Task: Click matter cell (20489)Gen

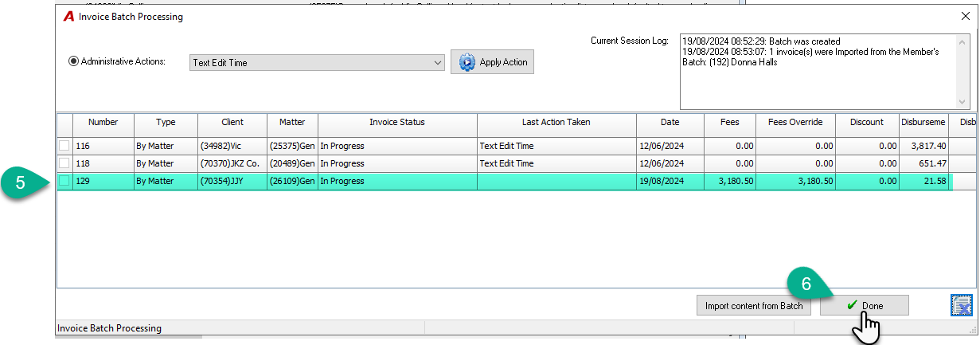Action: 292,163
